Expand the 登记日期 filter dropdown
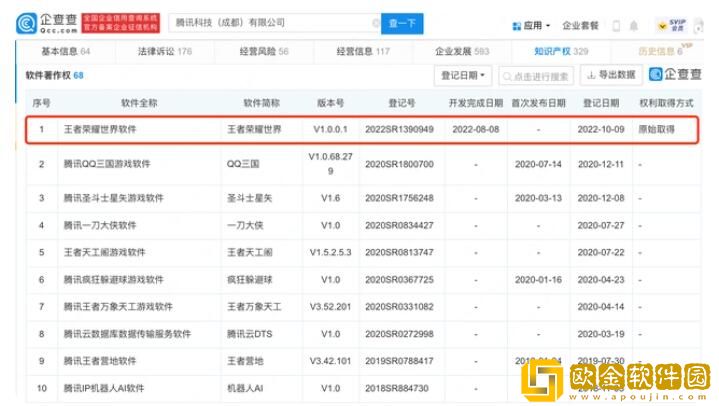Viewport: 719px width, 406px height. [463, 76]
